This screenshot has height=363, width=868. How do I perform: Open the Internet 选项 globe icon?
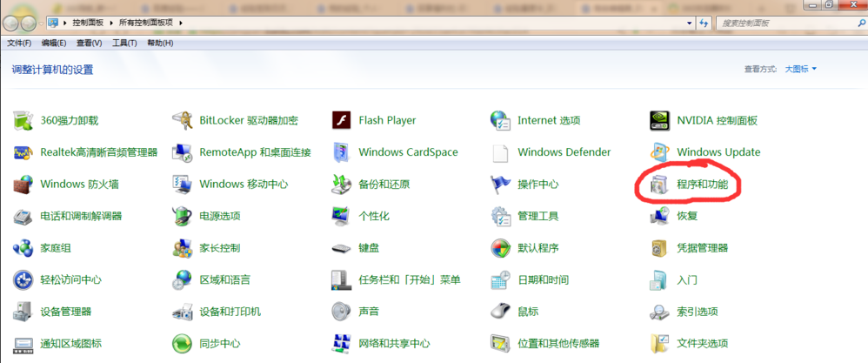click(500, 120)
